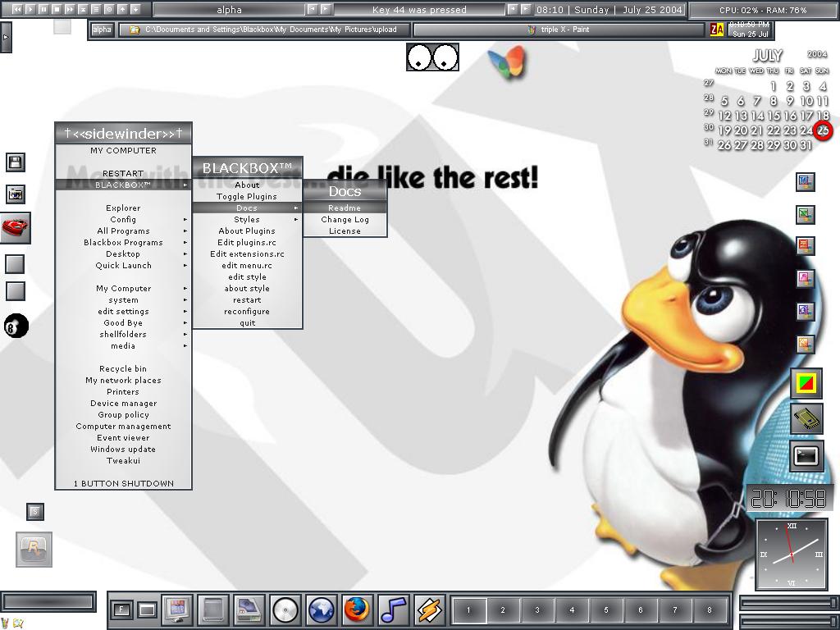Image resolution: width=840 pixels, height=630 pixels.
Task: Click next workspace arrow beside alpha label
Action: point(325,9)
